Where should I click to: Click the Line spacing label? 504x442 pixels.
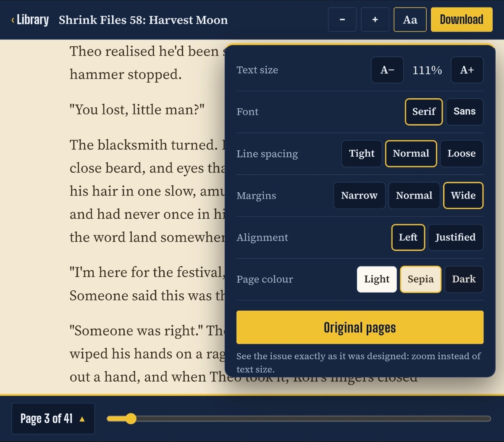click(x=267, y=154)
